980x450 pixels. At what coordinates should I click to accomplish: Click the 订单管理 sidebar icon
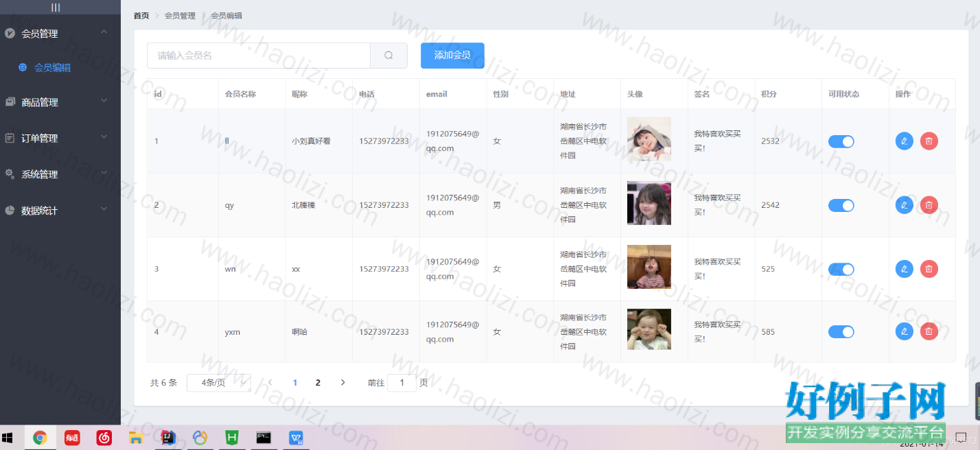pos(10,138)
